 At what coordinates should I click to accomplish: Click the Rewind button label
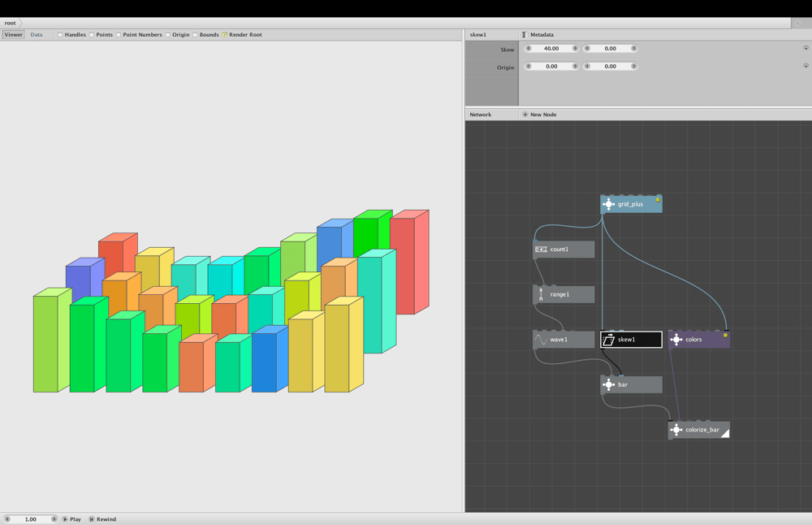pyautogui.click(x=106, y=518)
